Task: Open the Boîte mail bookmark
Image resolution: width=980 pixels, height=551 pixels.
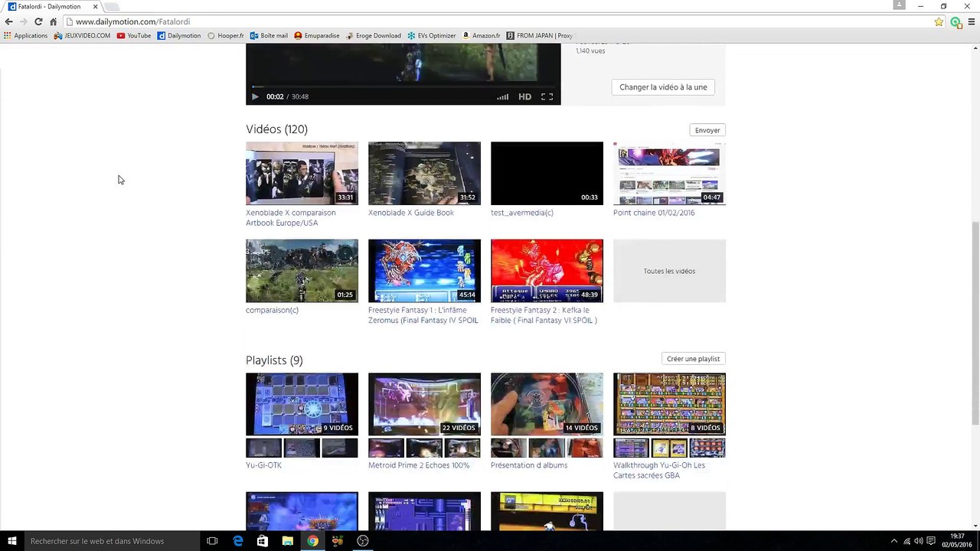Action: [269, 35]
